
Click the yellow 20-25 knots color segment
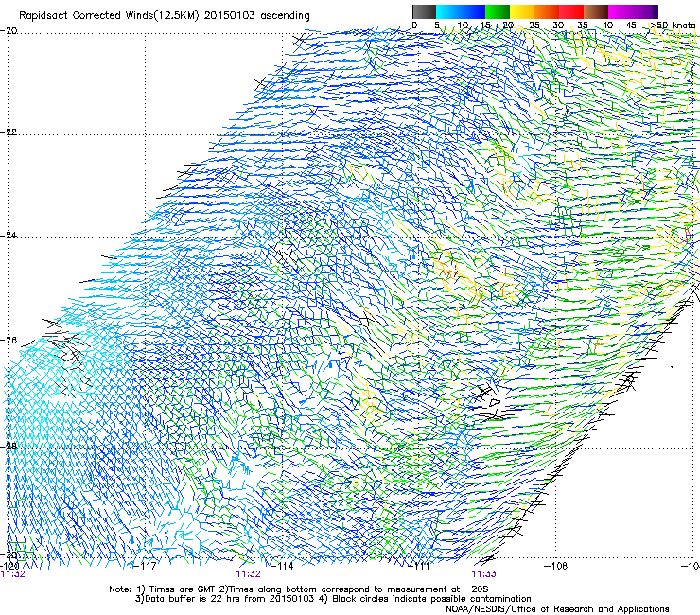[522, 12]
